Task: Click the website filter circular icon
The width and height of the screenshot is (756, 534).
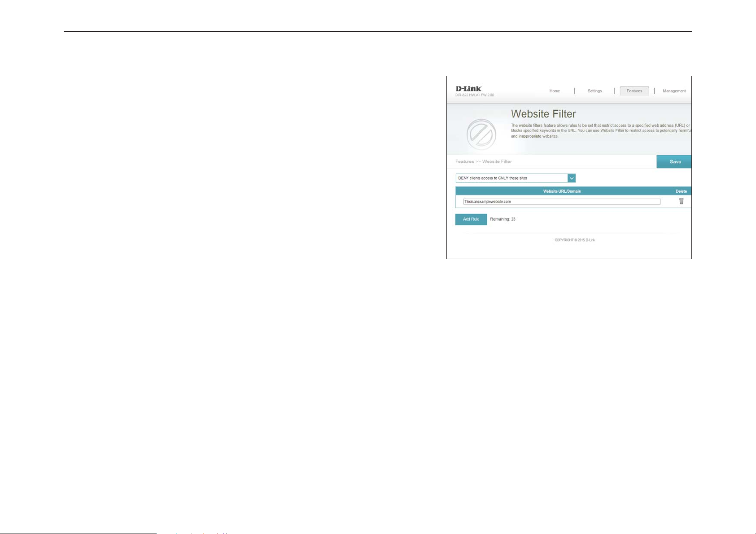Action: coord(481,134)
